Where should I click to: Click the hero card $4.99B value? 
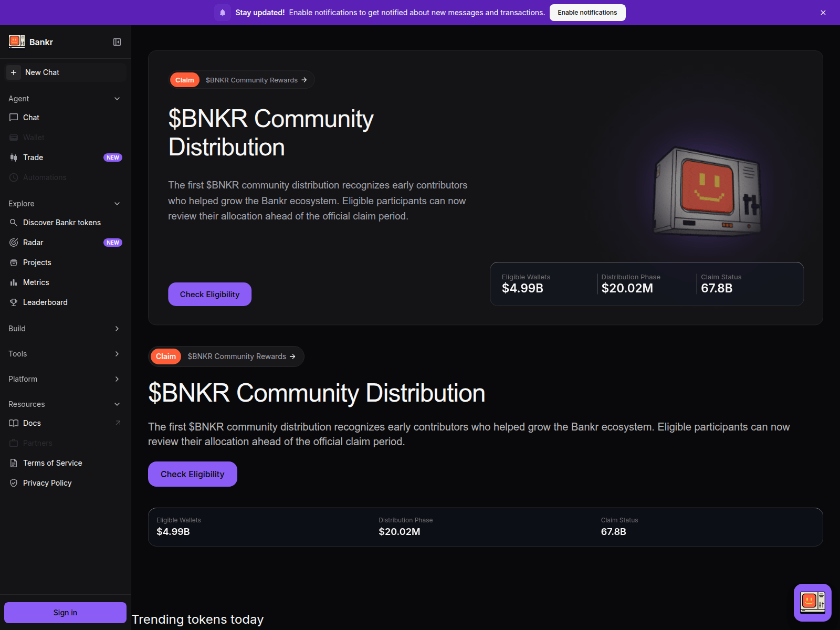tap(522, 288)
